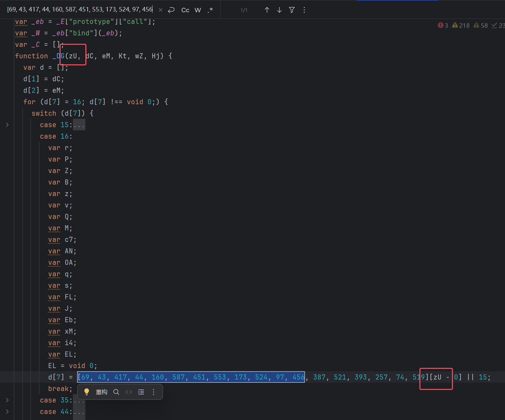
Task: Click the 'for (d[7] = 16' loop line
Action: [x=96, y=102]
